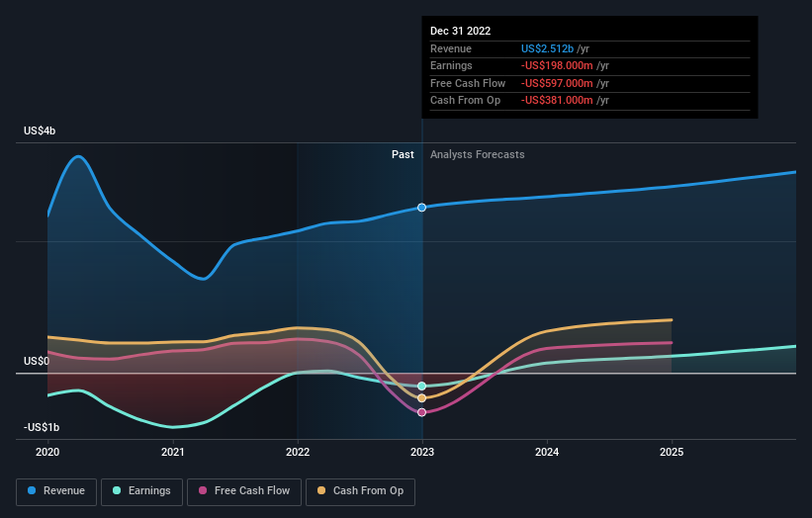Viewport: 812px width, 518px height.
Task: Click the Analysts Forecasts label
Action: [478, 154]
